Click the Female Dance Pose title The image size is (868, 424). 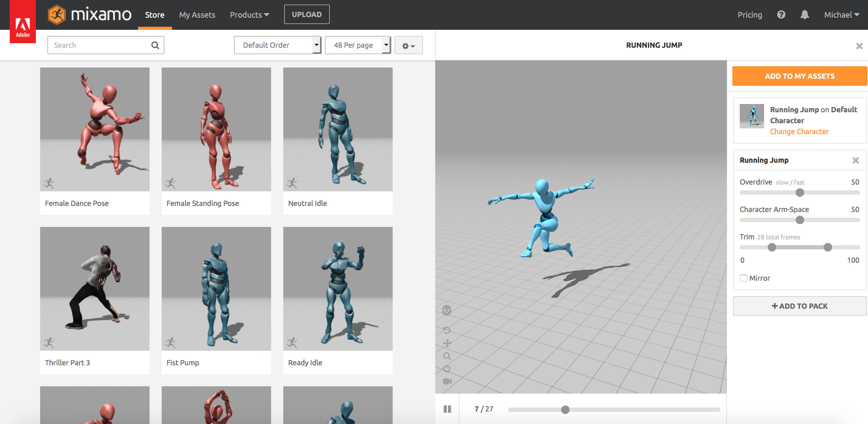77,203
